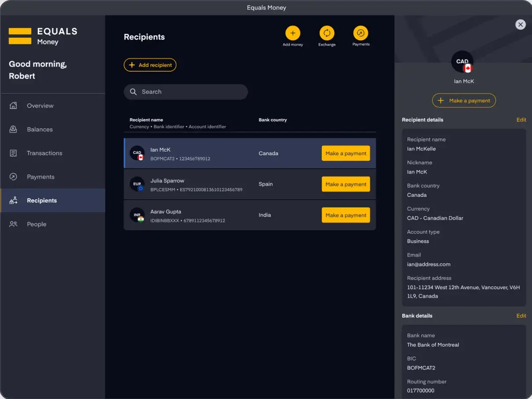Click the Equals Money logo
This screenshot has width=532, height=399.
(x=43, y=36)
